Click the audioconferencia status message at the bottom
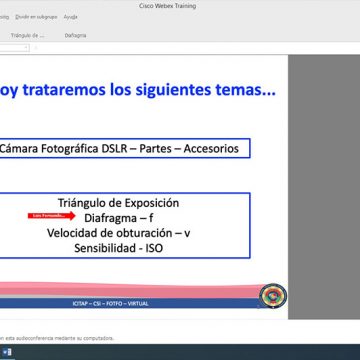 point(57,338)
